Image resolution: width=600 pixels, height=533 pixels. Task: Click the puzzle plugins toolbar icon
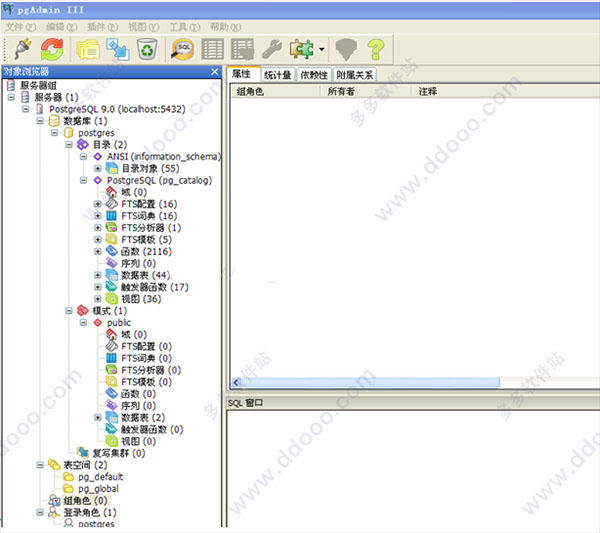pos(302,49)
